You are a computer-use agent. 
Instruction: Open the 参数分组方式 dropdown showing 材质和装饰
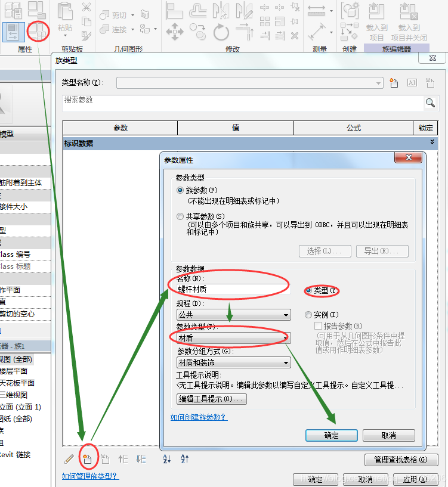(x=233, y=362)
